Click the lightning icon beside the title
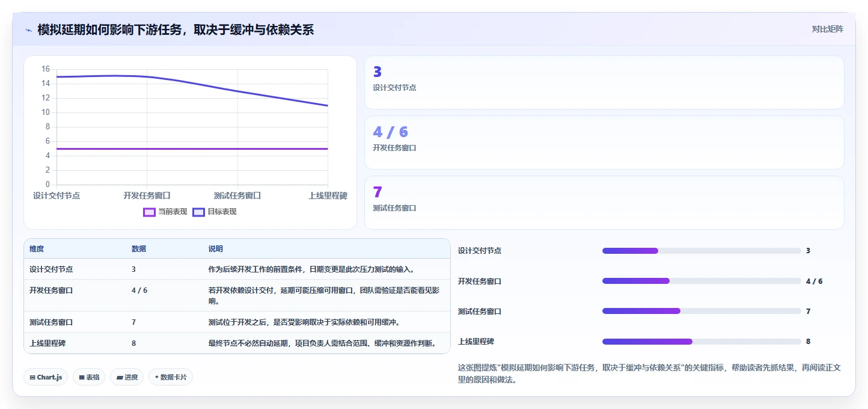 click(28, 29)
